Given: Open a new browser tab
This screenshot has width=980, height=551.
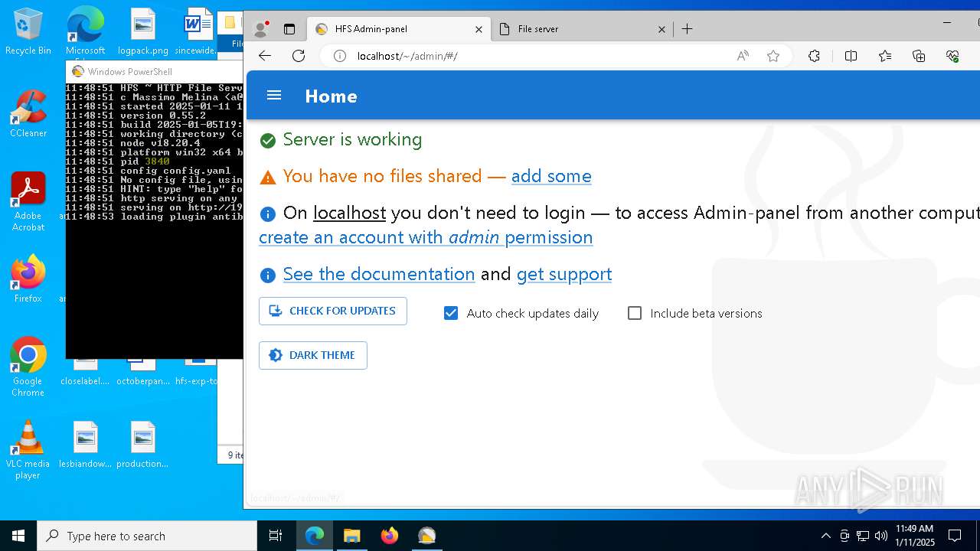Looking at the screenshot, I should click(688, 29).
